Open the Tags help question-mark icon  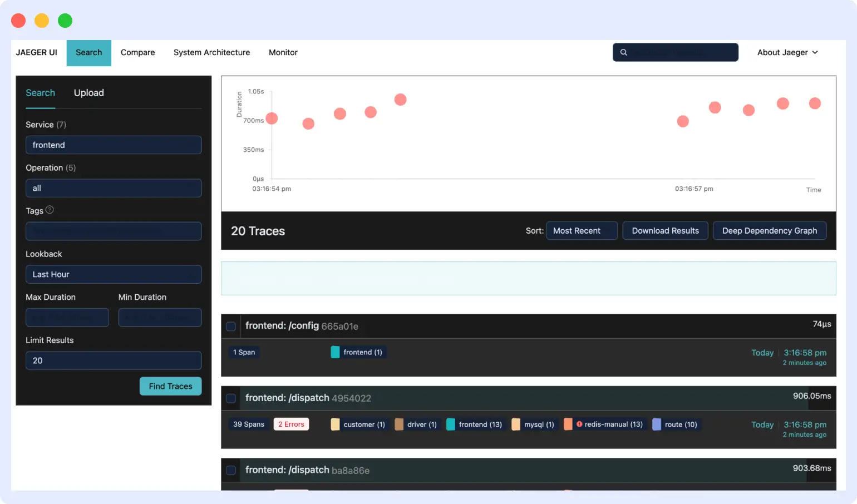coord(50,210)
